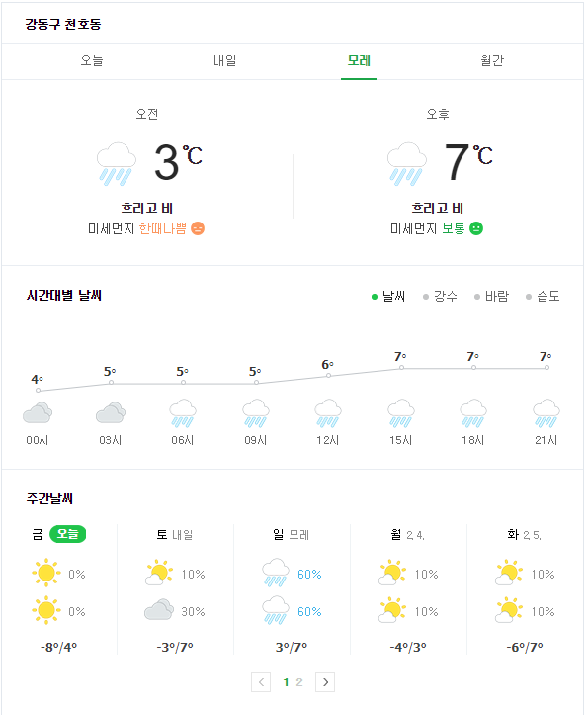Viewport: 588px width, 715px height.
Task: Click the morning rain cloud icon
Action: coord(117,164)
